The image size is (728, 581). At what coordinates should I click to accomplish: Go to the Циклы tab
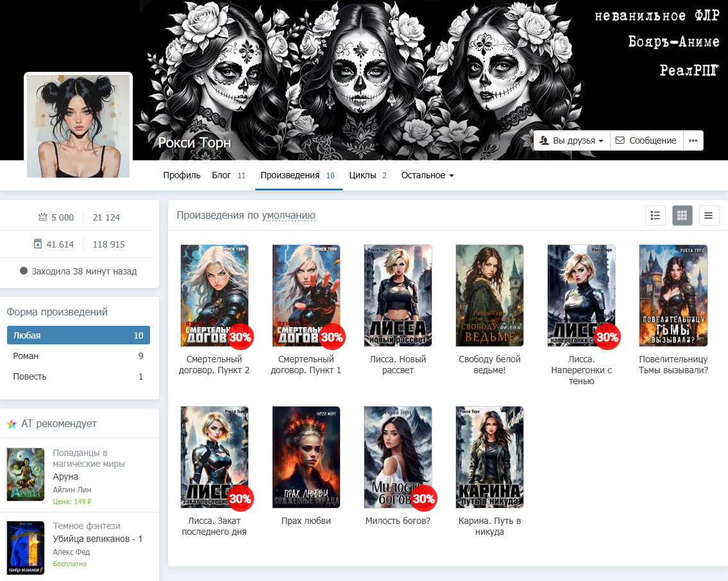pos(368,176)
